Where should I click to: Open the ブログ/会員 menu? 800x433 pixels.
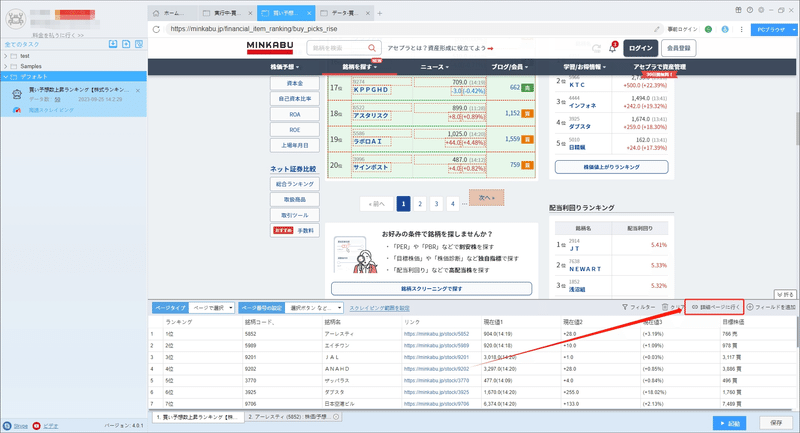[x=510, y=67]
